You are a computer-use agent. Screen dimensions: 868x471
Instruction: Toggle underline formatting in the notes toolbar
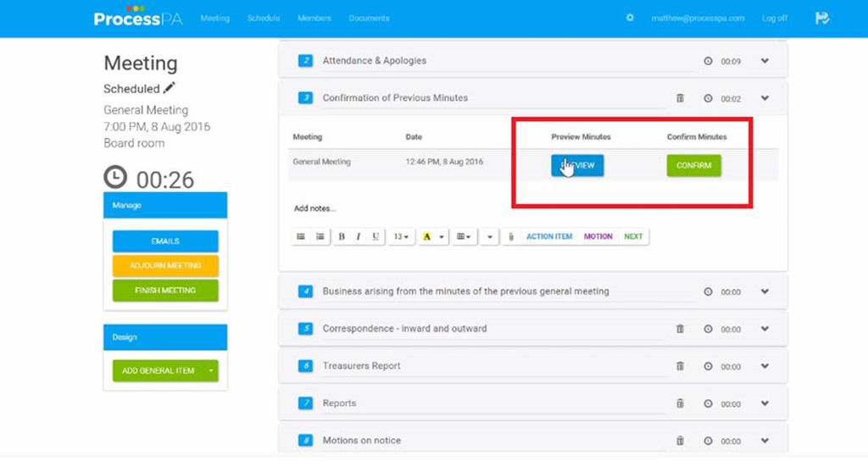(376, 237)
